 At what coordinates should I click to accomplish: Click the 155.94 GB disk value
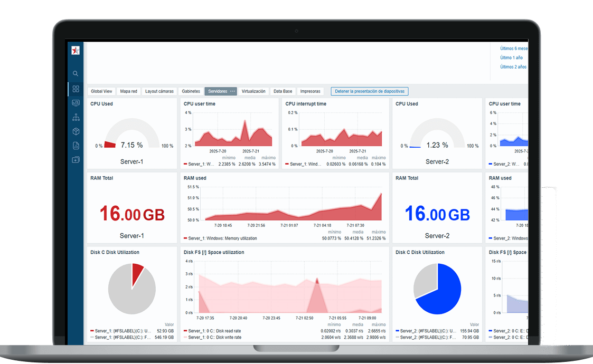[x=469, y=331]
